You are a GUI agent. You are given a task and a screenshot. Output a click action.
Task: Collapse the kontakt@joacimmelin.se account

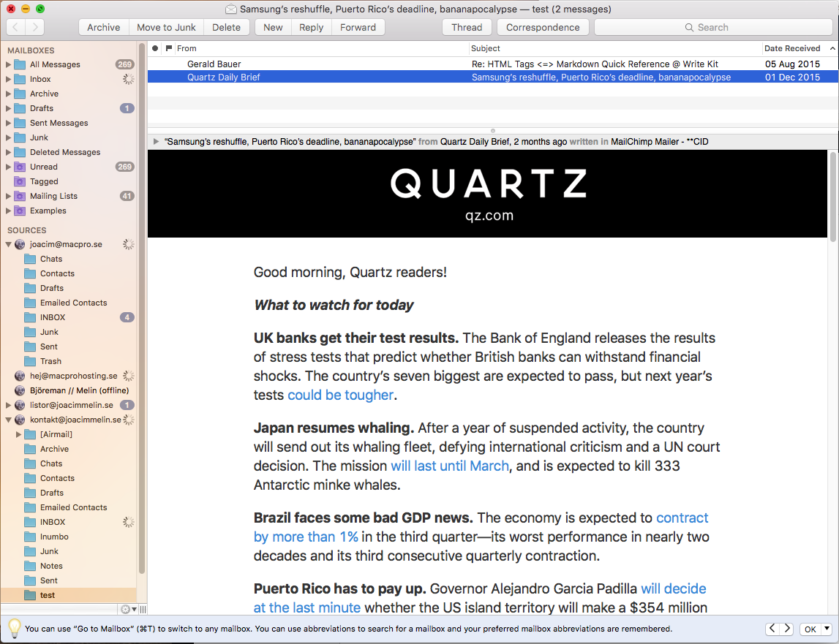coord(8,420)
